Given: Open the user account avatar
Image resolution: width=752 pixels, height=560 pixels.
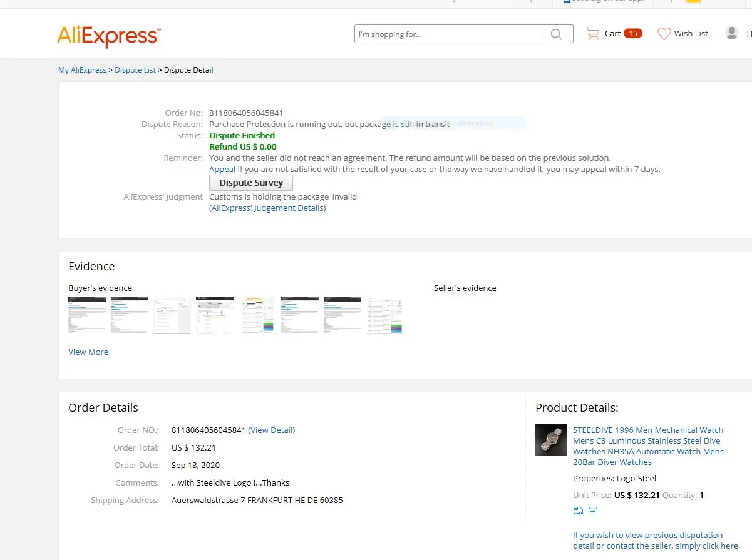Looking at the screenshot, I should [x=732, y=33].
